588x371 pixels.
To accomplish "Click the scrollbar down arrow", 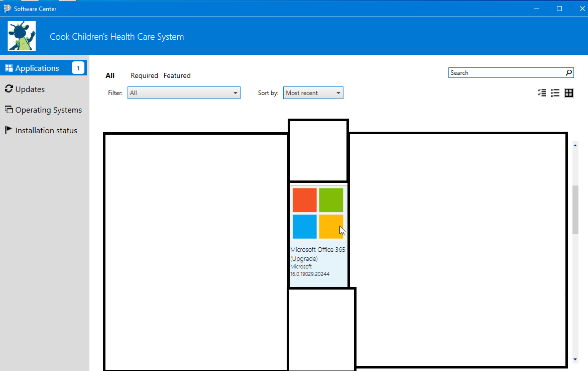I will point(575,359).
